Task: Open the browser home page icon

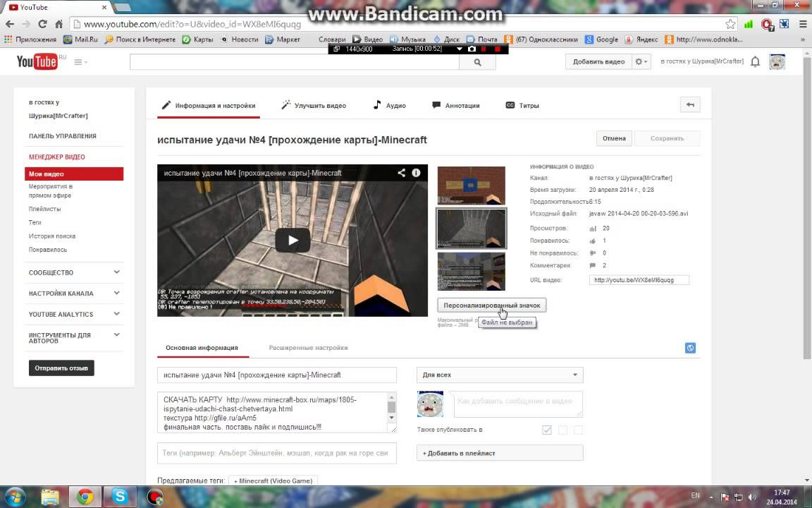Action: click(59, 24)
